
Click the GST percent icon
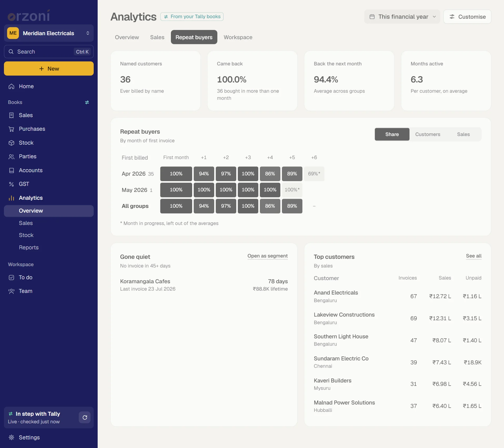pyautogui.click(x=11, y=184)
